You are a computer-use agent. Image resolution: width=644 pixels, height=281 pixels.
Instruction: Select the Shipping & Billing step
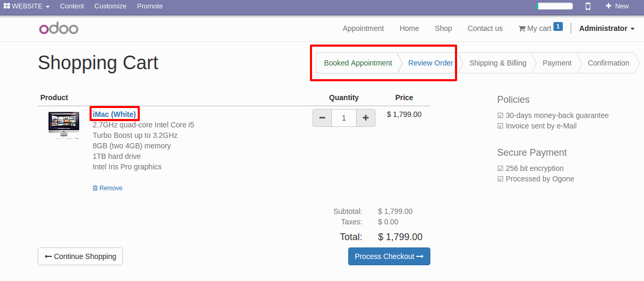[x=498, y=63]
